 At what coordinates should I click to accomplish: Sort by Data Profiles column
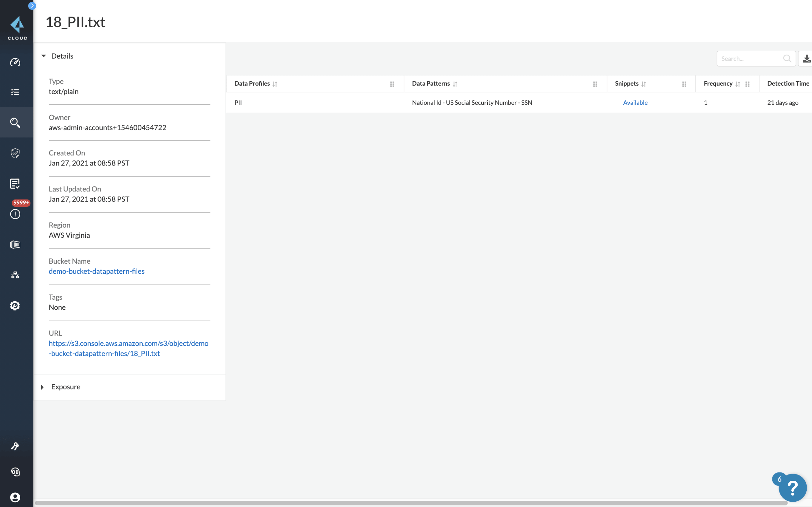[x=275, y=83]
